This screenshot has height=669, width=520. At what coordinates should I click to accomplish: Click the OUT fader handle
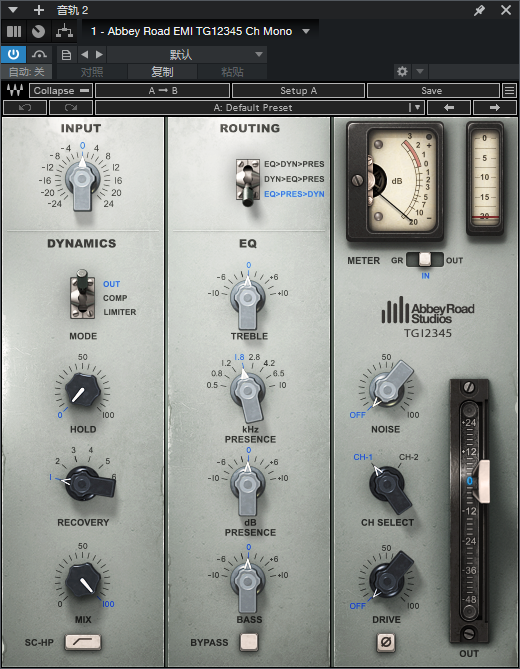tap(484, 481)
